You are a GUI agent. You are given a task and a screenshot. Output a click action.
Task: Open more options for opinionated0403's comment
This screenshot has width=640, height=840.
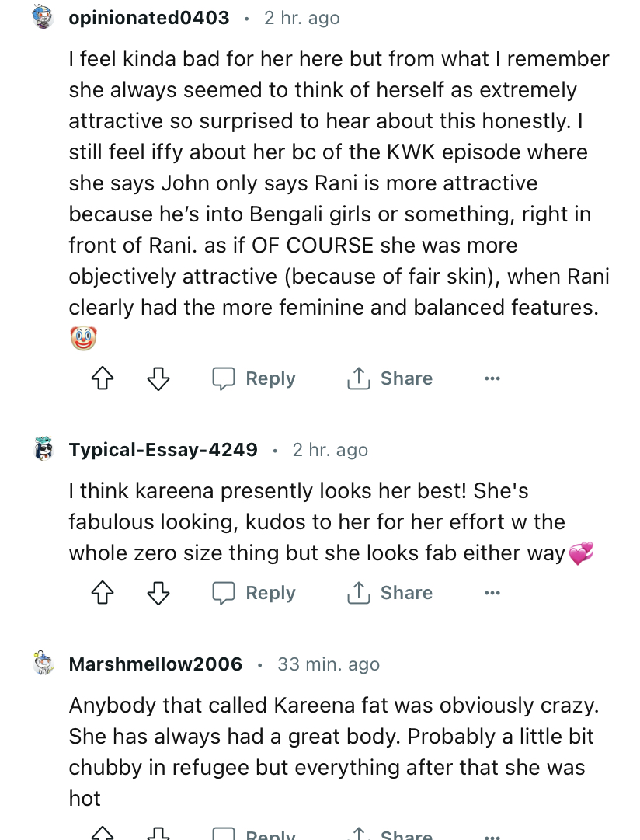click(x=492, y=378)
